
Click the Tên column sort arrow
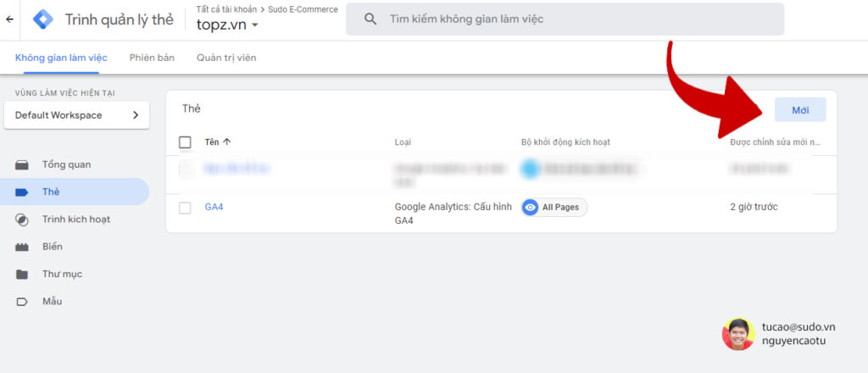click(x=226, y=142)
